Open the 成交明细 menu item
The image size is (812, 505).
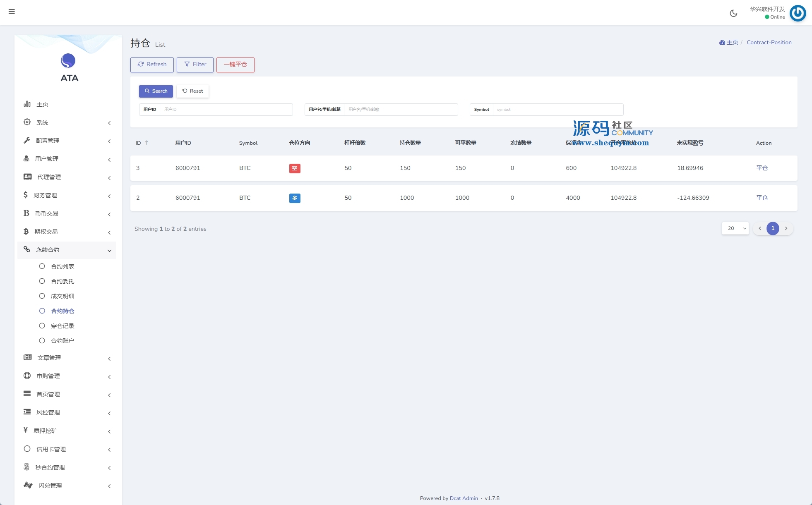pyautogui.click(x=62, y=296)
